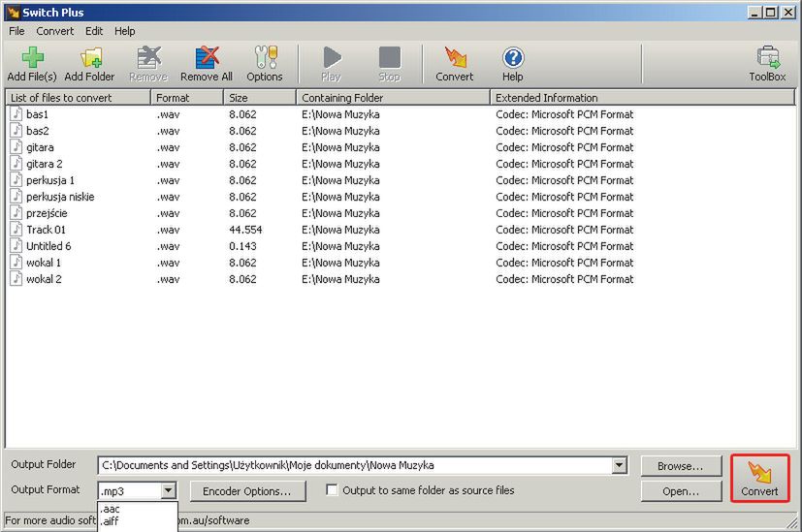Image resolution: width=802 pixels, height=532 pixels.
Task: Click the codec info for bas1
Action: pos(564,114)
